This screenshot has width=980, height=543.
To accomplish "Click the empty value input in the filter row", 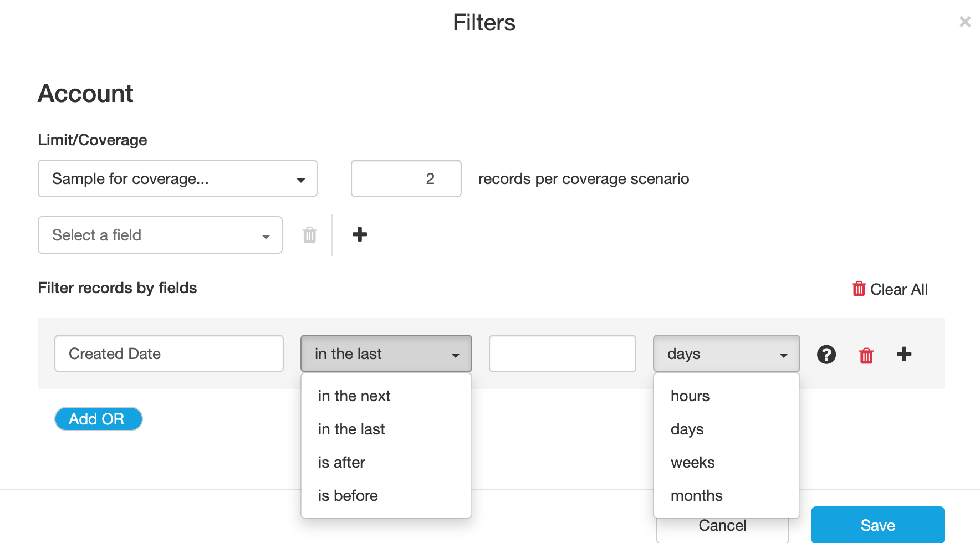I will [x=563, y=354].
